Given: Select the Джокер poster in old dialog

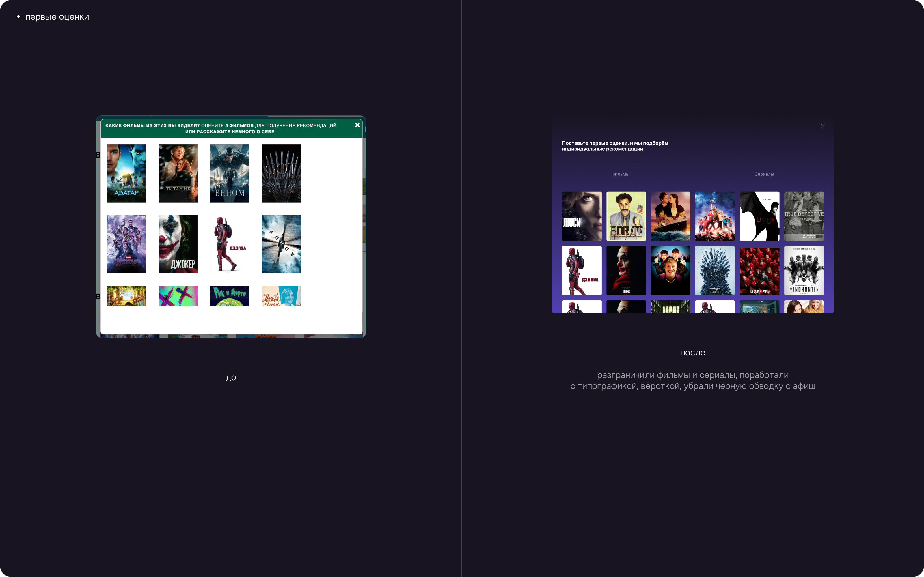Looking at the screenshot, I should click(178, 244).
